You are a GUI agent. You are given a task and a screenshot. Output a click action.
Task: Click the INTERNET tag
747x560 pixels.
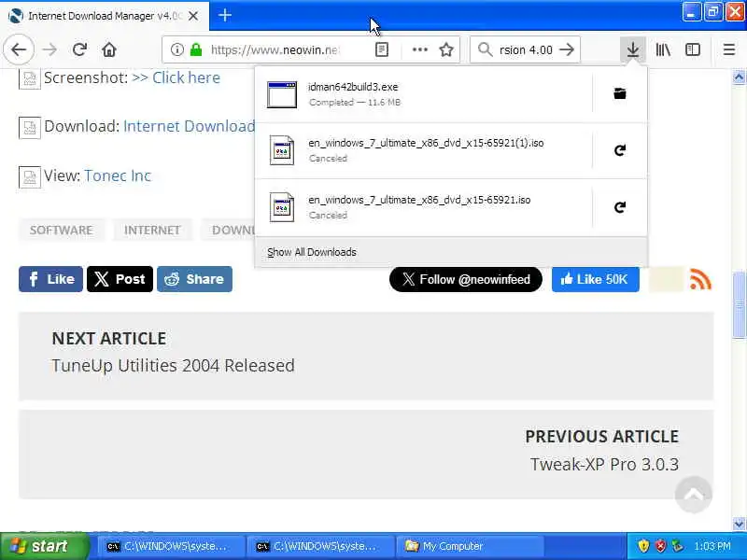pos(152,230)
